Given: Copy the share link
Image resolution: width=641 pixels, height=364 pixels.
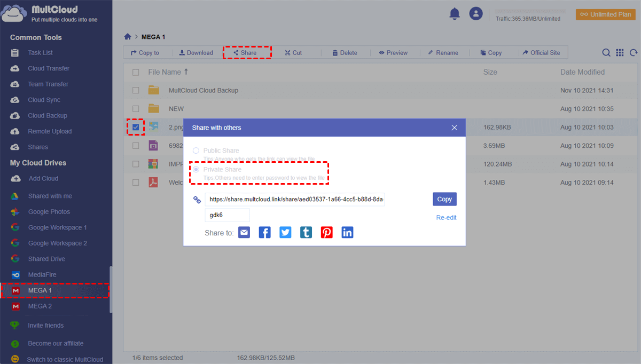Looking at the screenshot, I should pos(444,199).
